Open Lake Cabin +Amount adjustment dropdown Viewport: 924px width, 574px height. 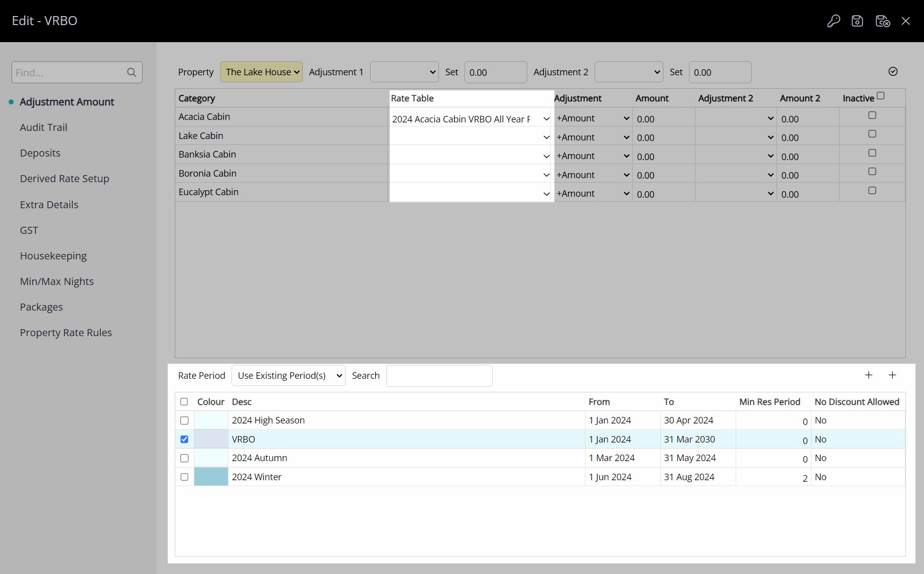point(593,137)
